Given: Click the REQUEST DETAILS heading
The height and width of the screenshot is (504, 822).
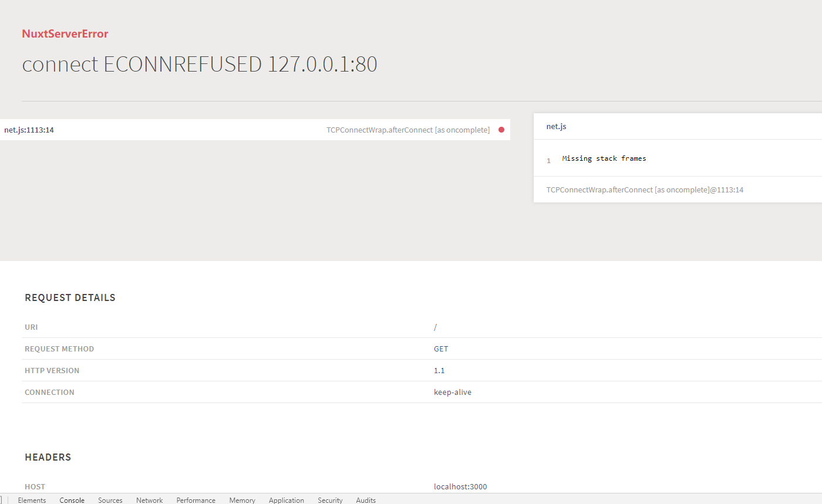Looking at the screenshot, I should click(70, 297).
